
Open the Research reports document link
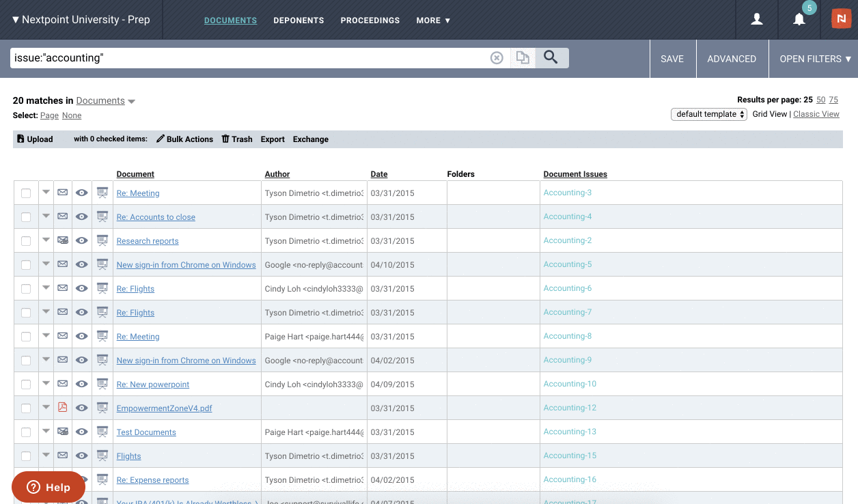point(148,241)
